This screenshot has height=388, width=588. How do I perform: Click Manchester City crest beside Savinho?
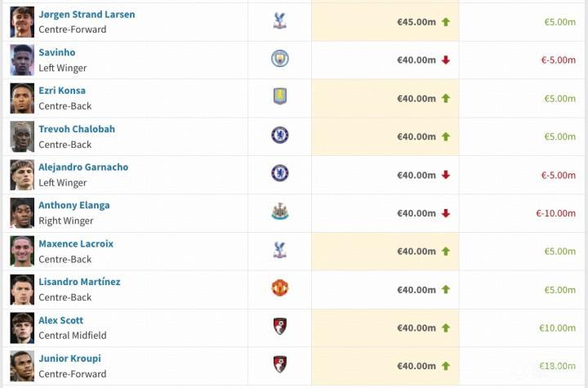tap(280, 59)
